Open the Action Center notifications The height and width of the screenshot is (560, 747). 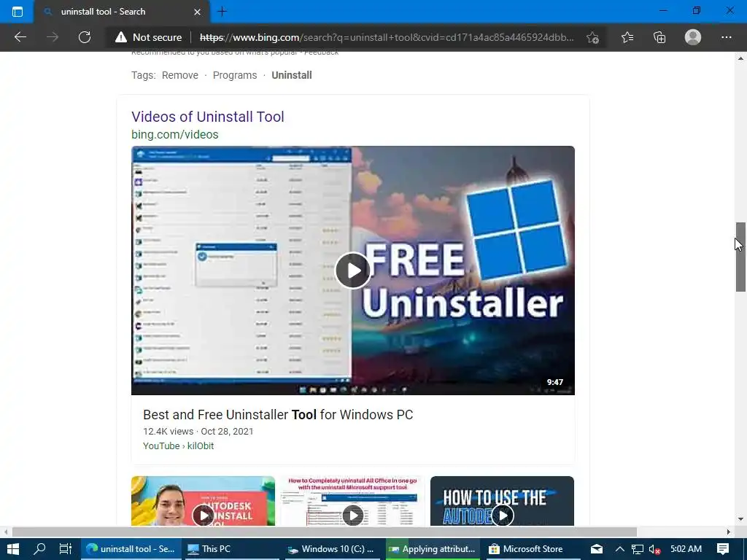point(723,549)
